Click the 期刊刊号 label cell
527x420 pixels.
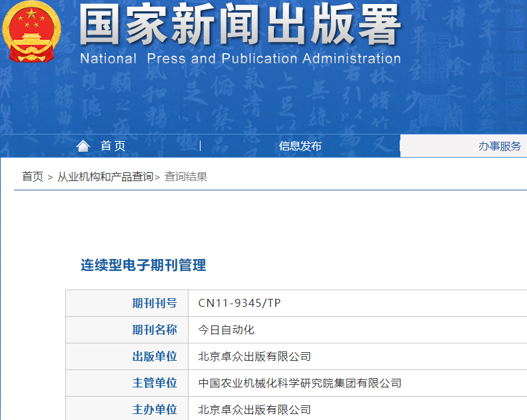127,303
